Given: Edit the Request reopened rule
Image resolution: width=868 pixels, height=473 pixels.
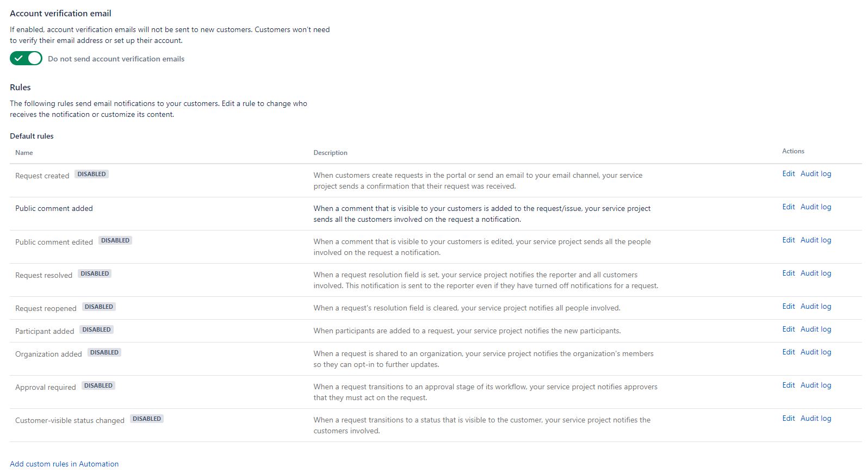Looking at the screenshot, I should point(789,306).
